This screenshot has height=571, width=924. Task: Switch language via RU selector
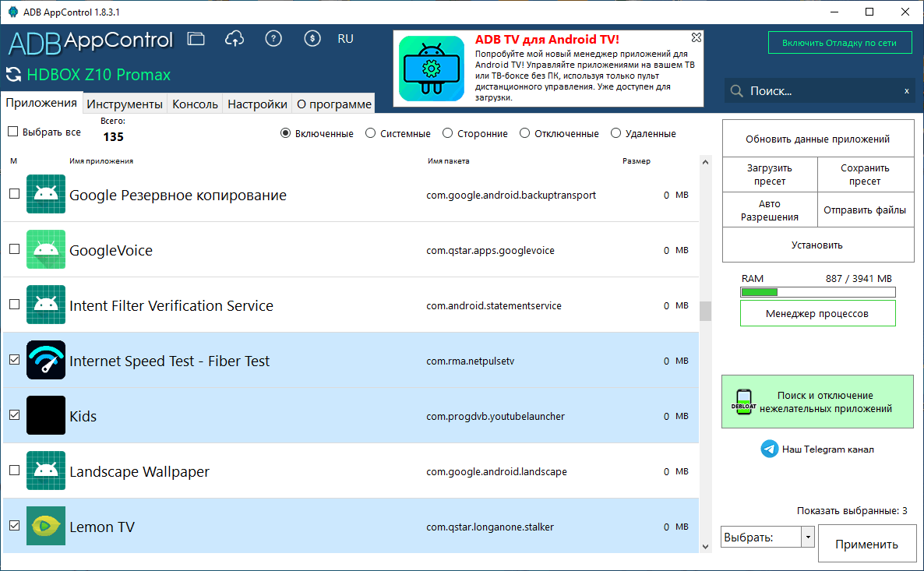345,39
